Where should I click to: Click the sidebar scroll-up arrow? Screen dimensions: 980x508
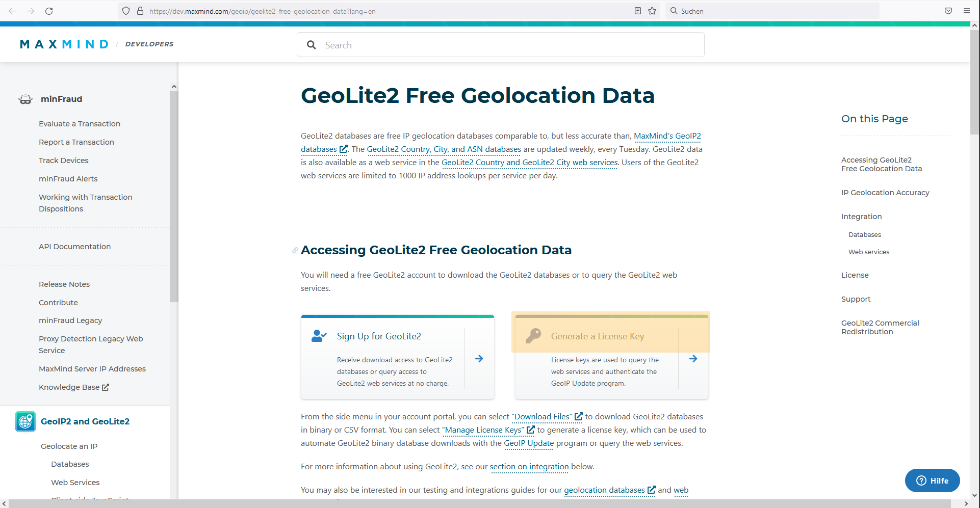174,87
